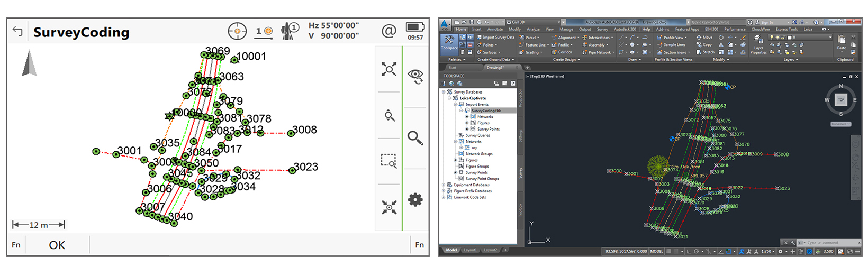Toggle MODEL space button in status bar
The image size is (868, 276).
[656, 251]
